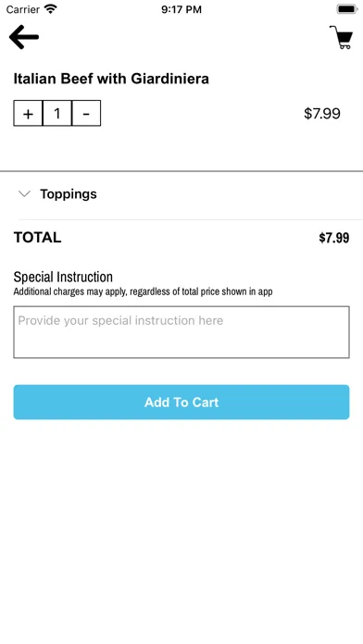Tap the 'Provide your special instruction here' placeholder
Viewport: 363px width, 644px height.
tap(120, 320)
